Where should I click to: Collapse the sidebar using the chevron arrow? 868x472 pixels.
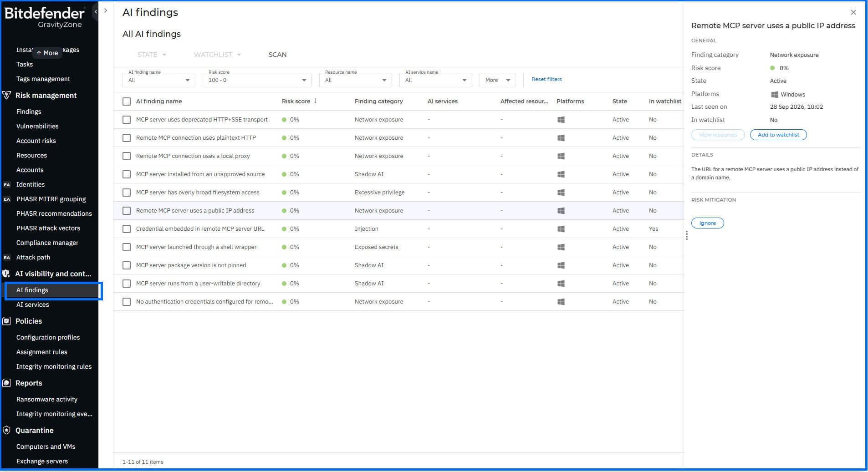[96, 11]
